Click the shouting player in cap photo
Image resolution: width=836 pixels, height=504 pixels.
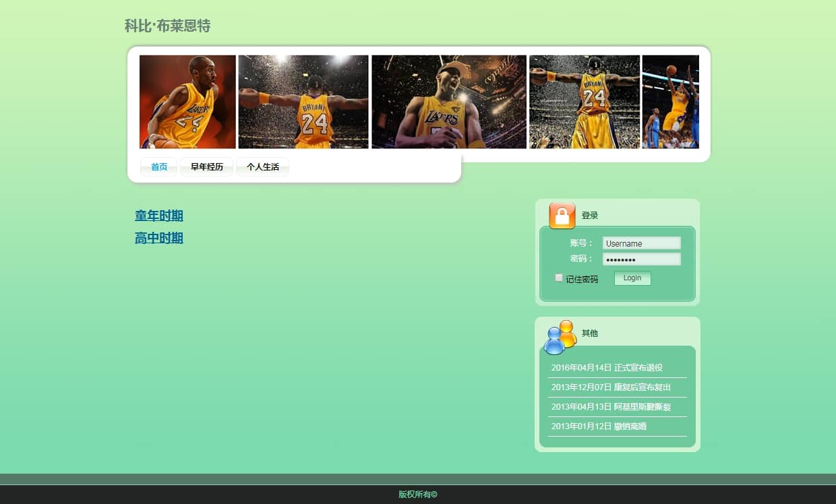coord(448,102)
